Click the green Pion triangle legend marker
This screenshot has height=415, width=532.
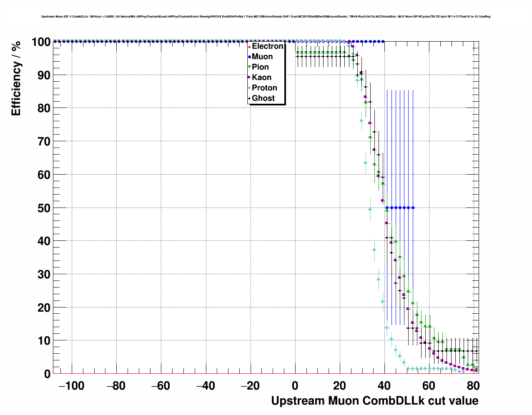(x=249, y=67)
